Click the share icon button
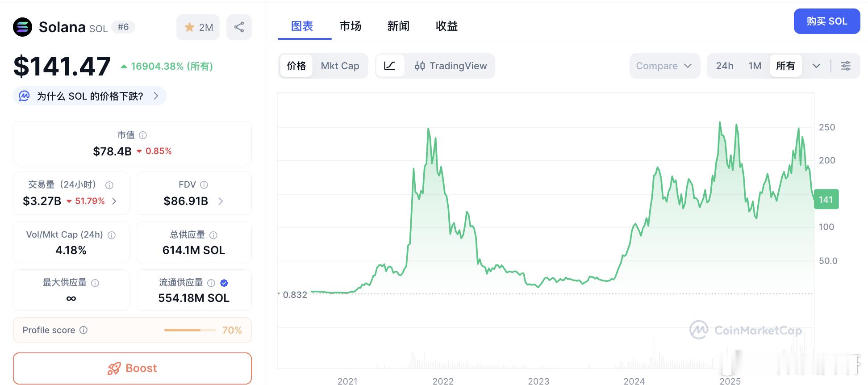The image size is (868, 385). (x=239, y=27)
